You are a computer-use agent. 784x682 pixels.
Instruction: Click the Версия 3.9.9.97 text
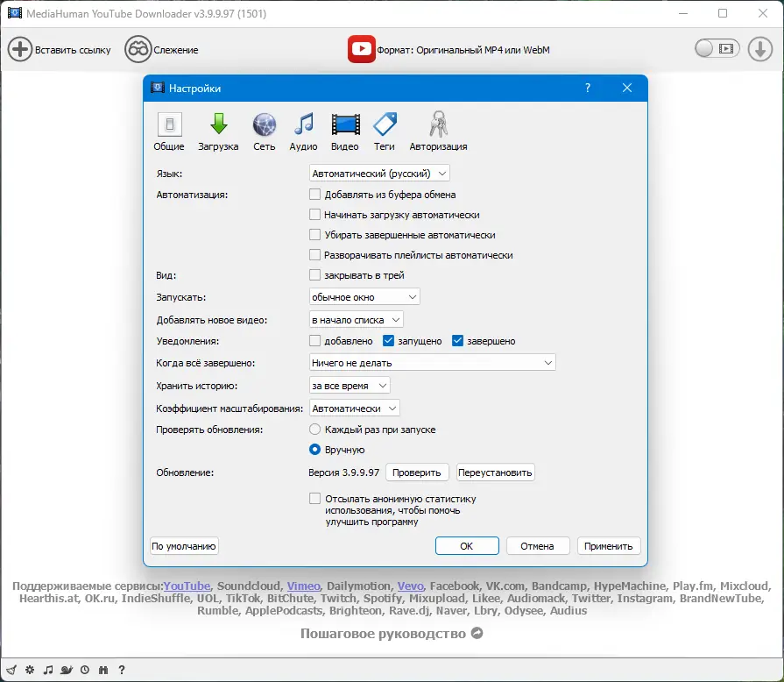pyautogui.click(x=344, y=472)
